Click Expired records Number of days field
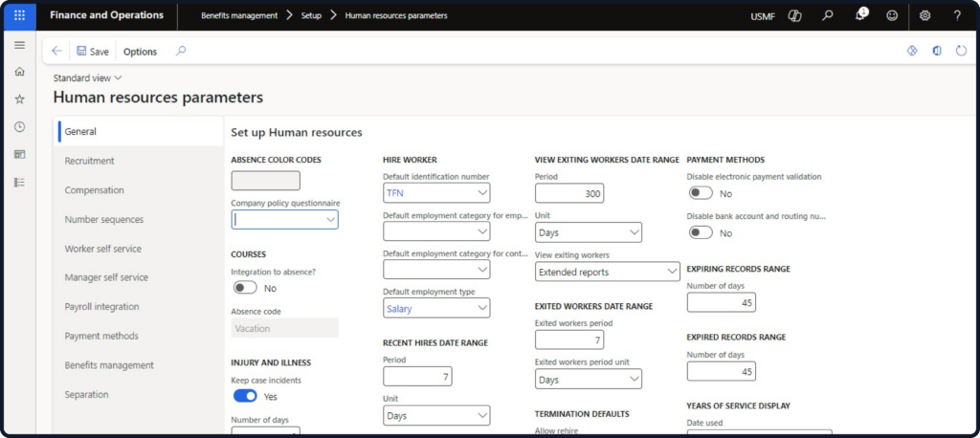The height and width of the screenshot is (438, 980). click(x=722, y=371)
